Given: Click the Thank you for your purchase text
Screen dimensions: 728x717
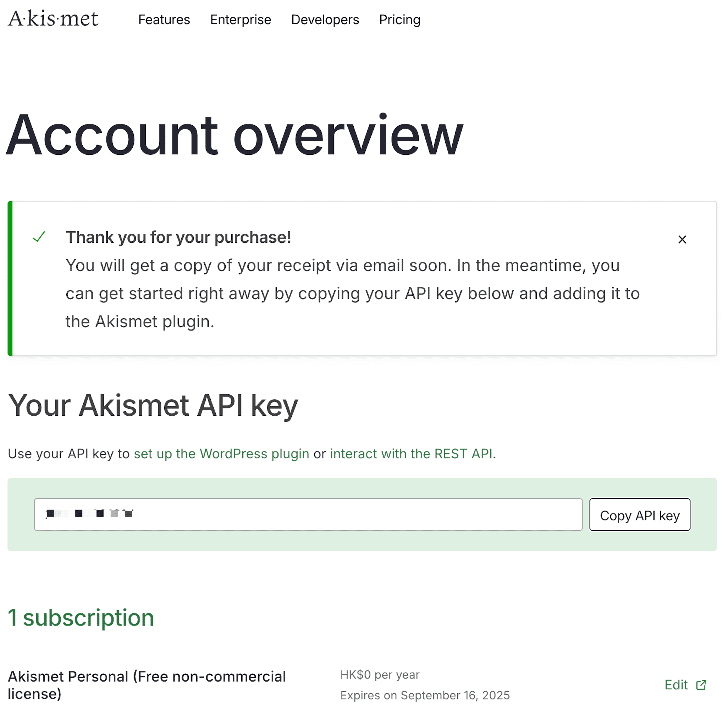Looking at the screenshot, I should [x=178, y=237].
